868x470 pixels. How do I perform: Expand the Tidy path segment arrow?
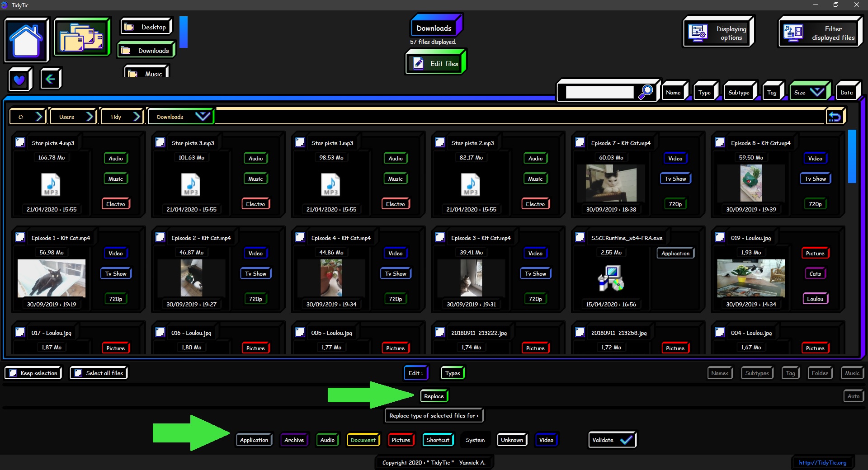coord(137,117)
